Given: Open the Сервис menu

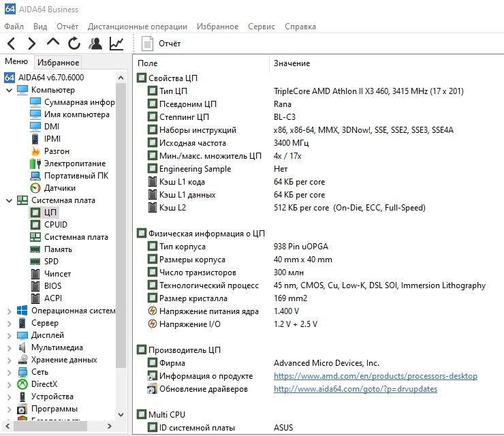Looking at the screenshot, I should pyautogui.click(x=262, y=27).
